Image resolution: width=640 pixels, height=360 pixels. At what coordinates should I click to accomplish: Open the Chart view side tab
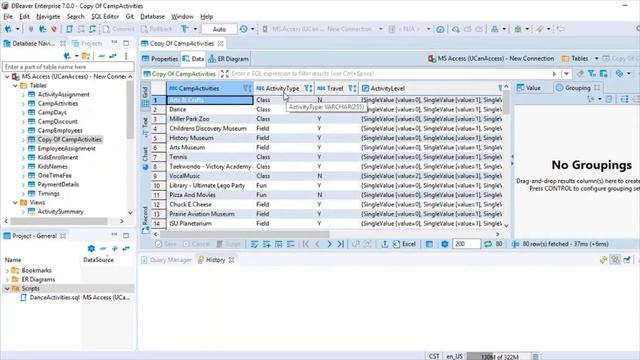pyautogui.click(x=145, y=158)
